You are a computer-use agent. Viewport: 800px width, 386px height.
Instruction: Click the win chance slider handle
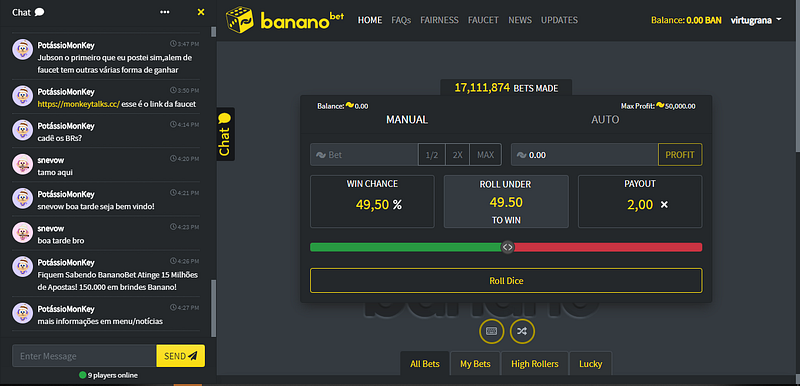pyautogui.click(x=507, y=247)
